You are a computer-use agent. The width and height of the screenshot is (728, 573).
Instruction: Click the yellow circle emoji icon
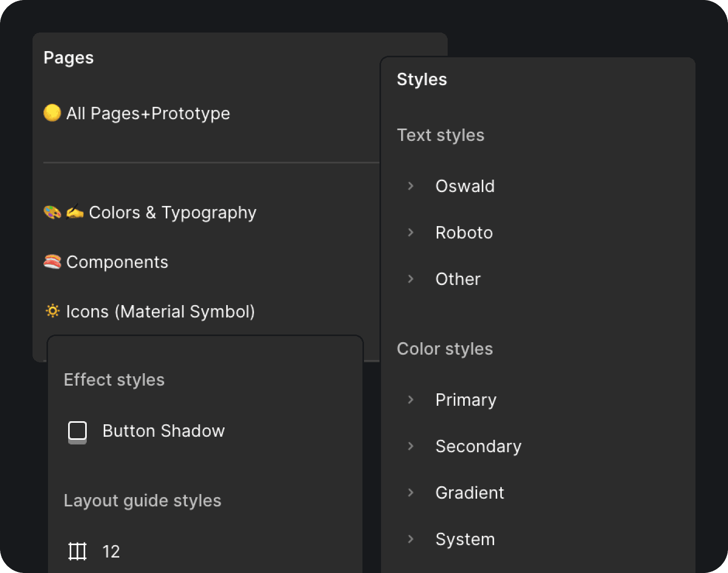52,113
